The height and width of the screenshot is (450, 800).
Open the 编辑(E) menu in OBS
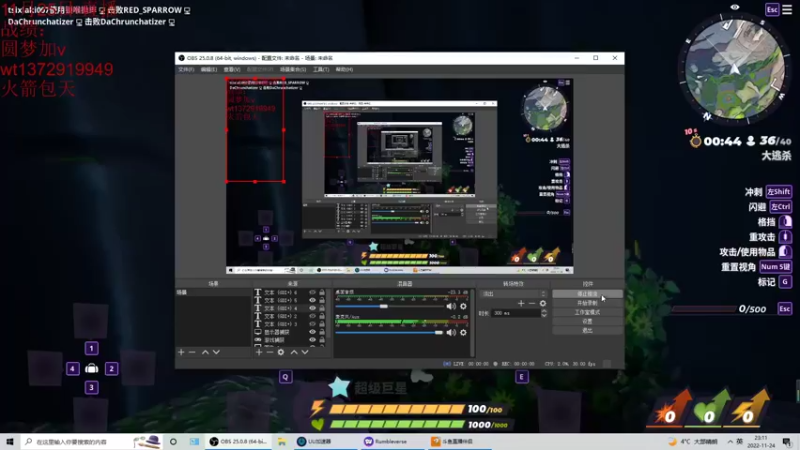209,69
